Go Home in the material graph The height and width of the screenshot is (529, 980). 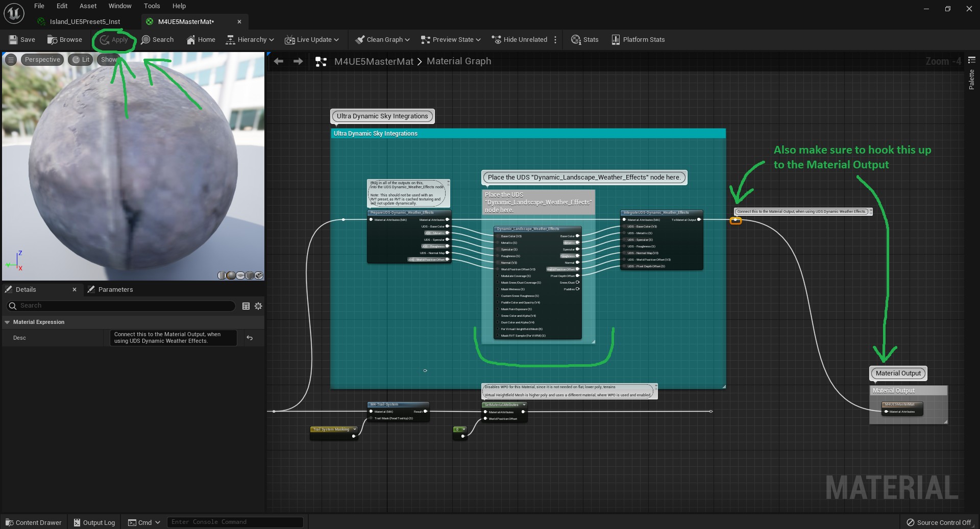pyautogui.click(x=201, y=40)
